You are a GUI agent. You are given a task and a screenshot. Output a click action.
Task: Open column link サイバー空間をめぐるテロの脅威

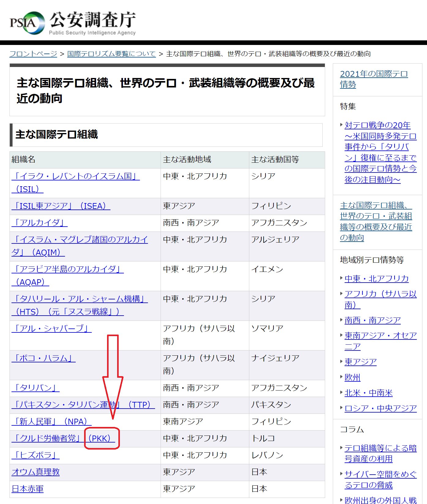point(381,480)
